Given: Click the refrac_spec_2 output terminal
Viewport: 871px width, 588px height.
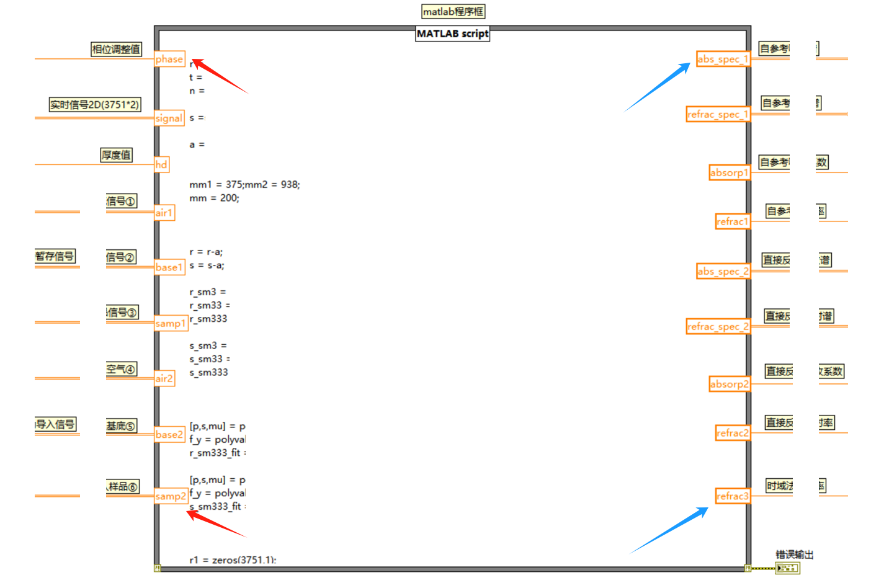Looking at the screenshot, I should (x=718, y=326).
